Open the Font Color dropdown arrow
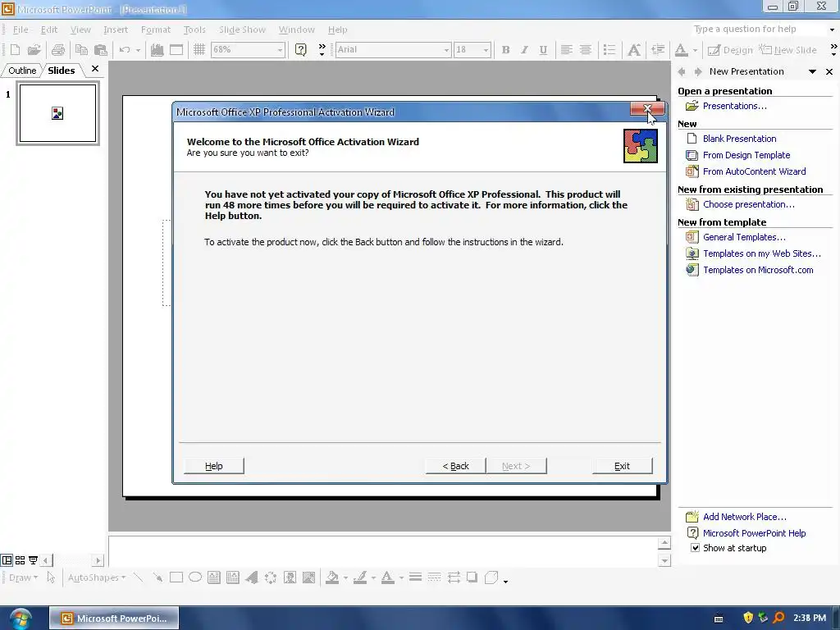 (695, 50)
